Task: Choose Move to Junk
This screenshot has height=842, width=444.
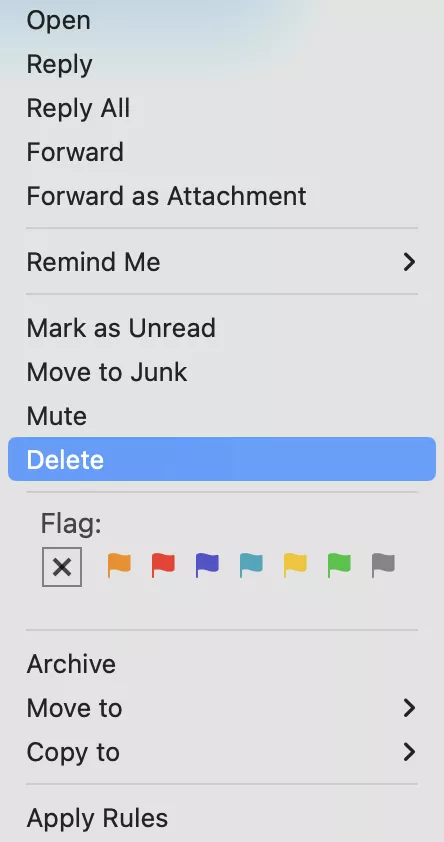Action: pos(222,372)
